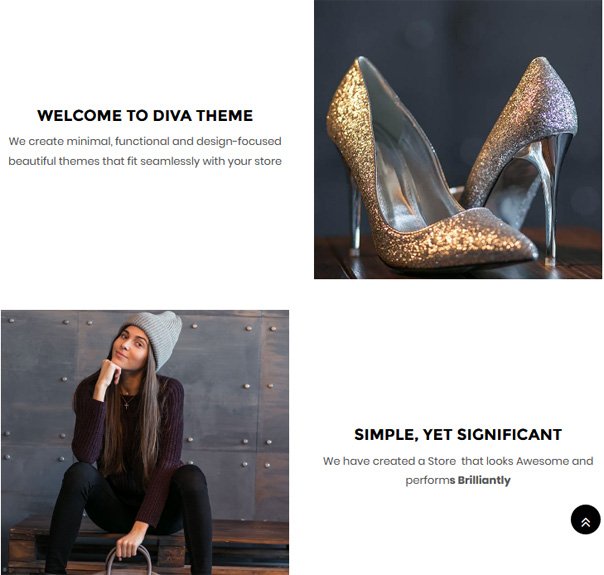This screenshot has width=604, height=575.
Task: Click the 'SIMPLE, YET SIGNIFICANT' heading
Action: 458,434
